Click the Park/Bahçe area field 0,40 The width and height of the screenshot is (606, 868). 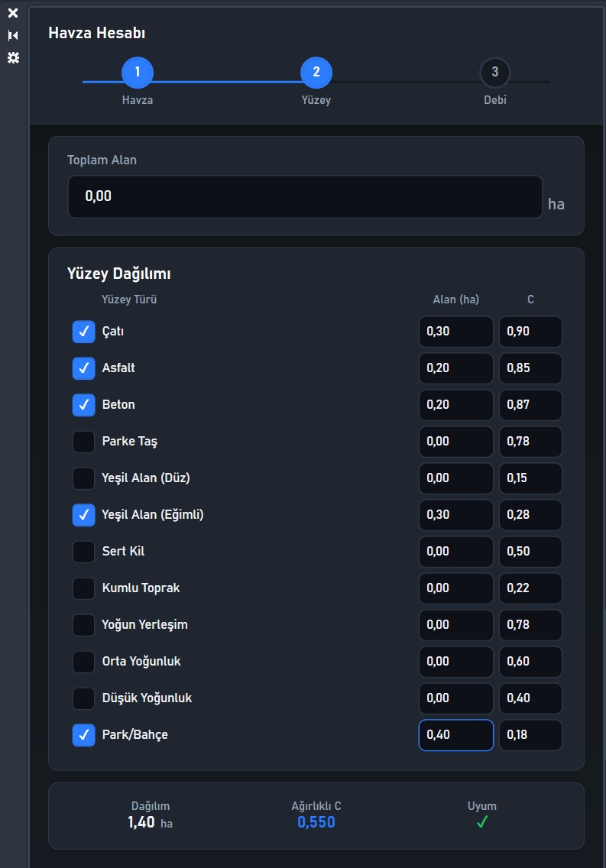[456, 735]
